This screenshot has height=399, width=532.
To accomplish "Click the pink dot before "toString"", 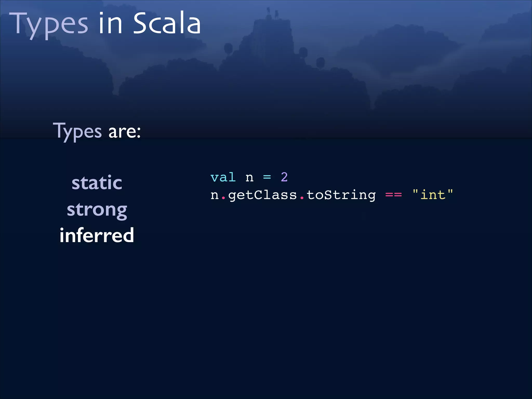I will (x=302, y=198).
